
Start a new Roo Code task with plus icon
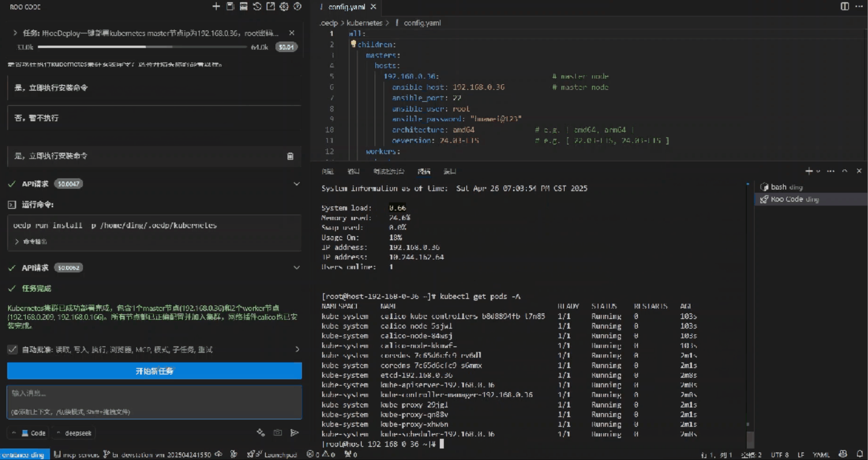(216, 6)
